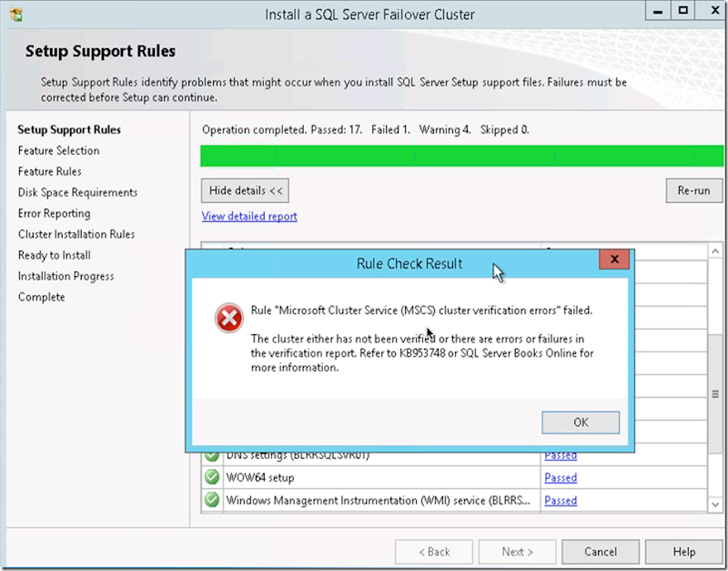Click the Cancel button
This screenshot has height=571, width=728.
click(x=601, y=552)
